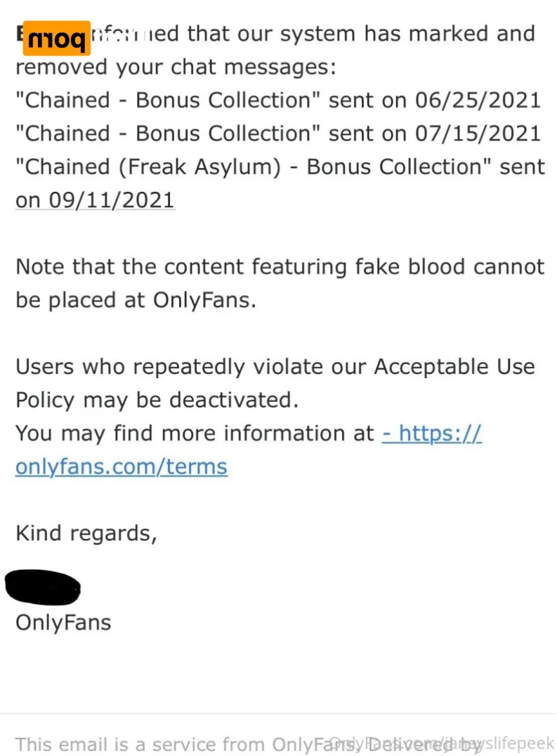Click the "system has marked and" text

click(407, 34)
